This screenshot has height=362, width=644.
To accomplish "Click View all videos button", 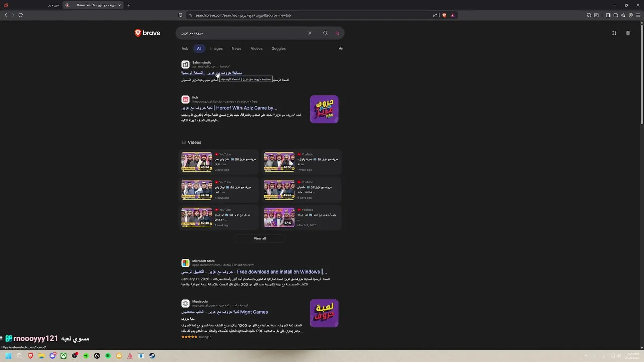I will pos(260,238).
